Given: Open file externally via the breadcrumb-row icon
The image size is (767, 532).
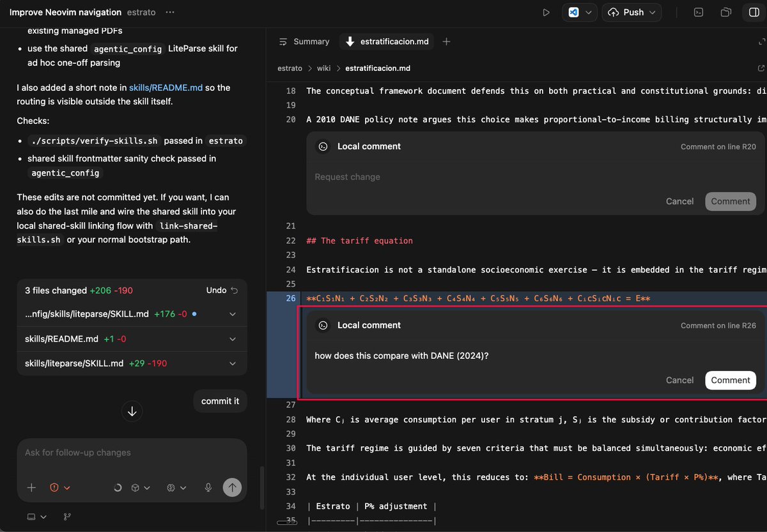Looking at the screenshot, I should (x=761, y=68).
